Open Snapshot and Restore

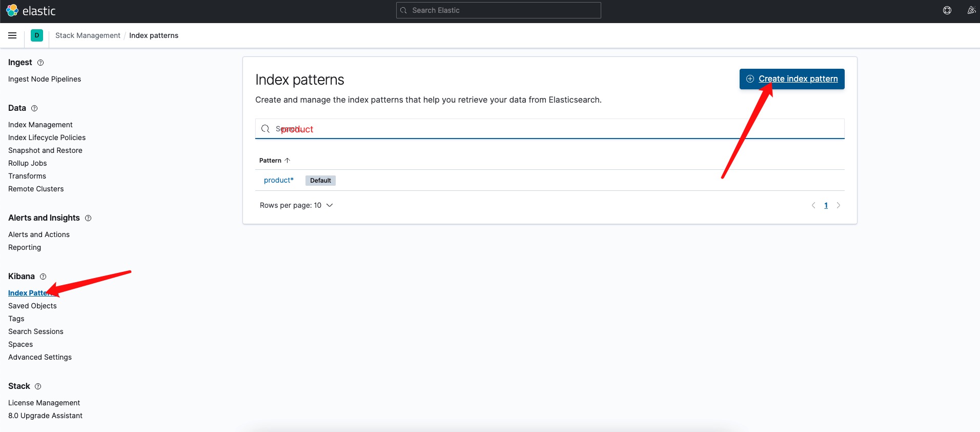(45, 150)
